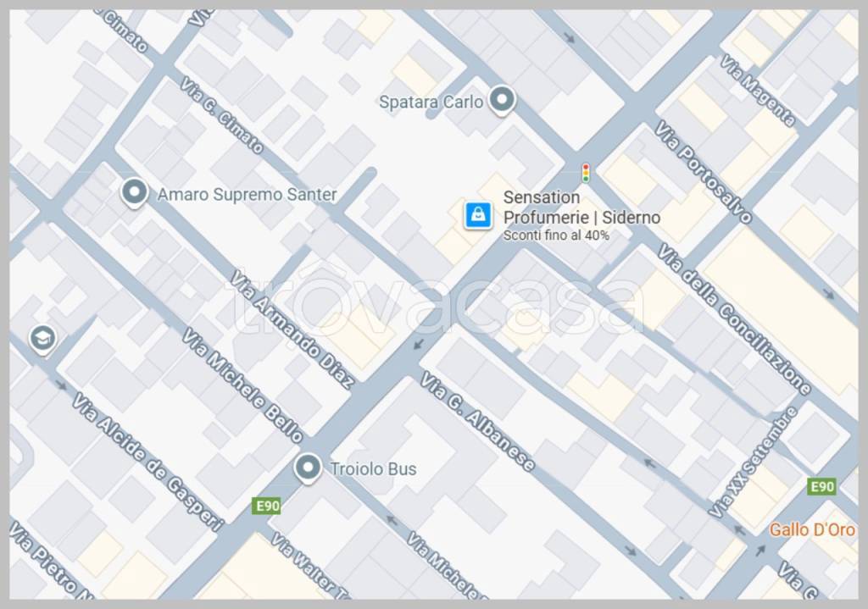The height and width of the screenshot is (609, 868).
Task: Open the Troiolo Bus location marker
Action: tap(307, 468)
